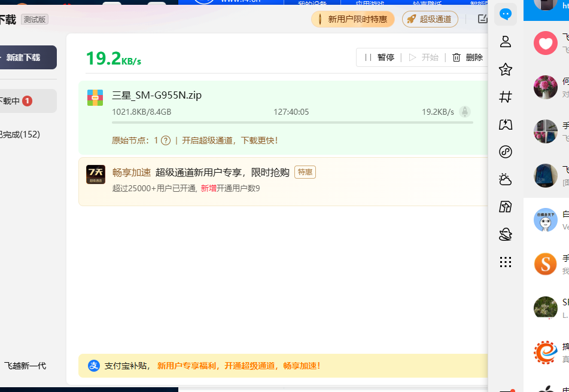The image size is (569, 392).
Task: Open the circular link mini-program icon
Action: (506, 152)
